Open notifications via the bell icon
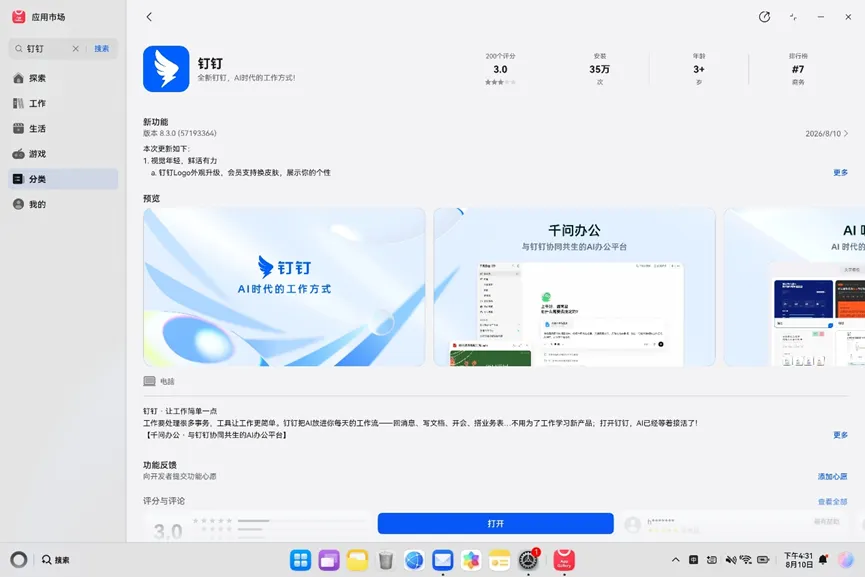Image resolution: width=865 pixels, height=577 pixels. point(823,560)
